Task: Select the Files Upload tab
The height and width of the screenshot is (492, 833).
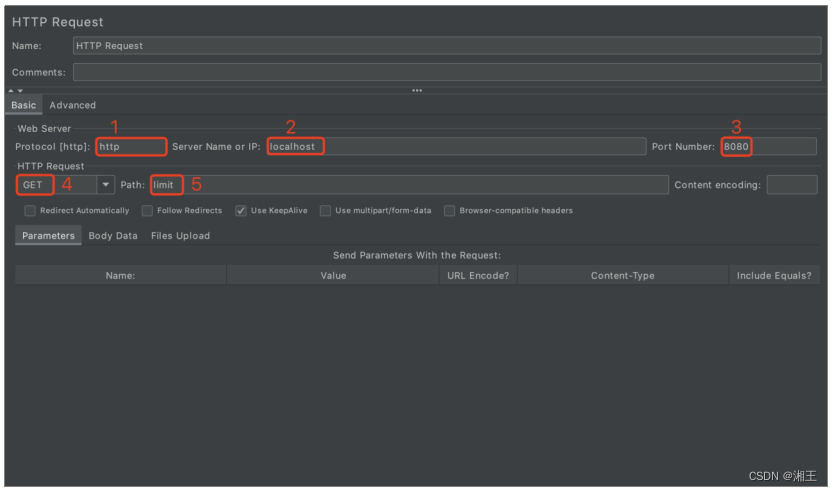Action: click(181, 236)
